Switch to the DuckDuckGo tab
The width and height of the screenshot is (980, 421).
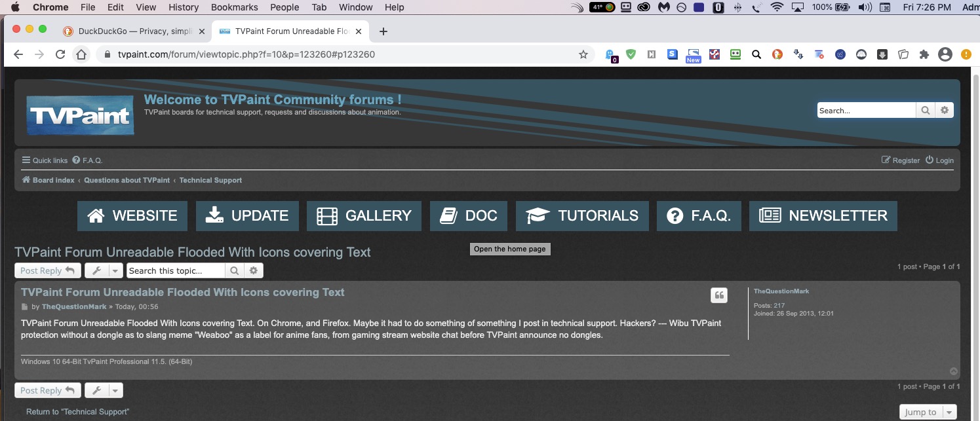134,31
